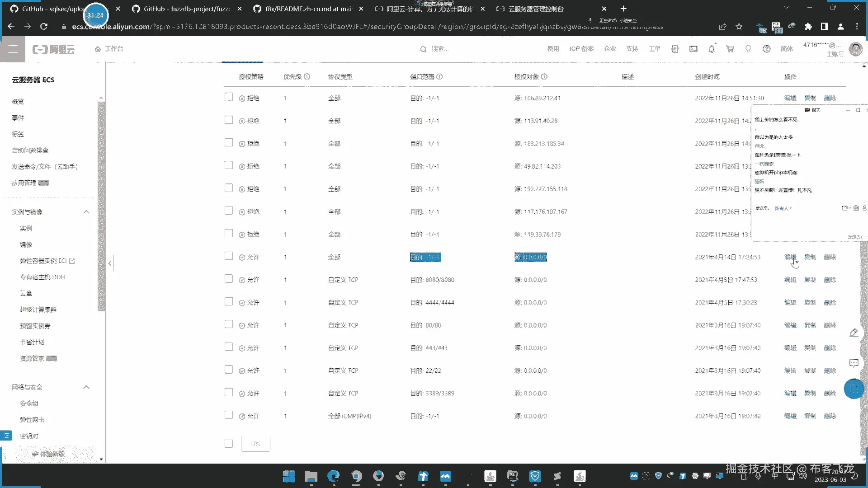Open the feedback chat bubble floating icon
This screenshot has height=488, width=868.
click(854, 363)
